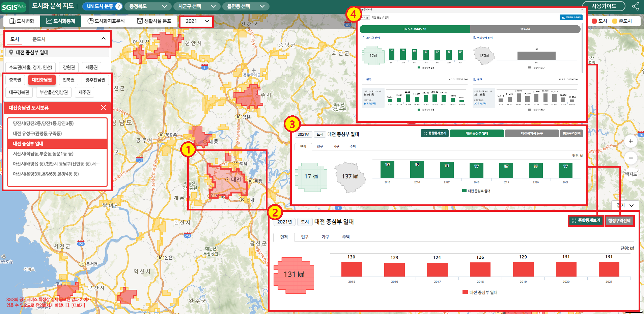This screenshot has width=644, height=314.
Task: Select 서산시 entry in city classification list
Action: [43, 154]
